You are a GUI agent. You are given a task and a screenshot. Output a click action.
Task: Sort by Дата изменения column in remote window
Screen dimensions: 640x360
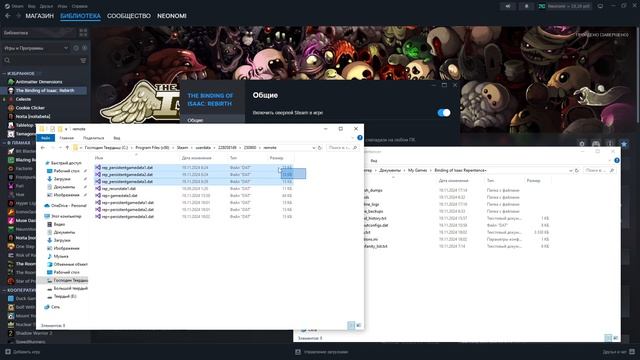click(196, 158)
